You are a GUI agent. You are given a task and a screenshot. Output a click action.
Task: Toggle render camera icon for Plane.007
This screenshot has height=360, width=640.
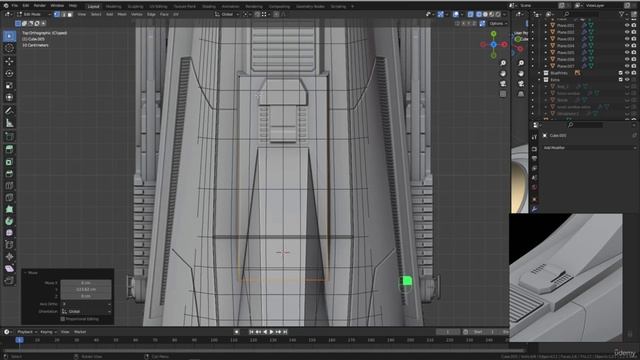point(634,66)
